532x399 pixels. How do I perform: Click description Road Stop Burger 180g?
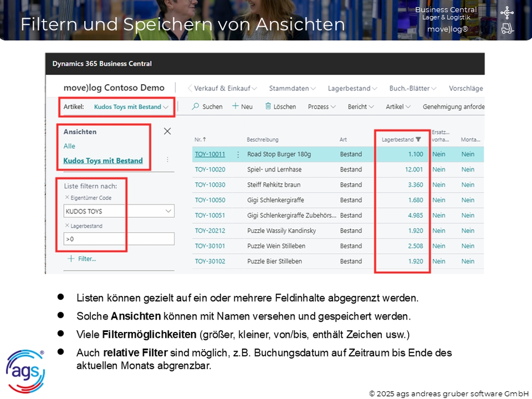[279, 154]
